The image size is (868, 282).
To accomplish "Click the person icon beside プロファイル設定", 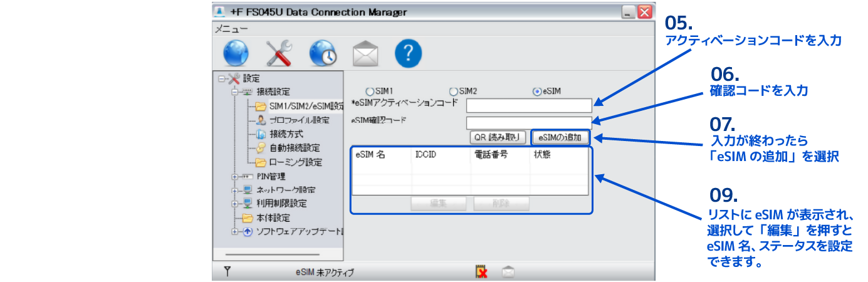I will pos(261,120).
